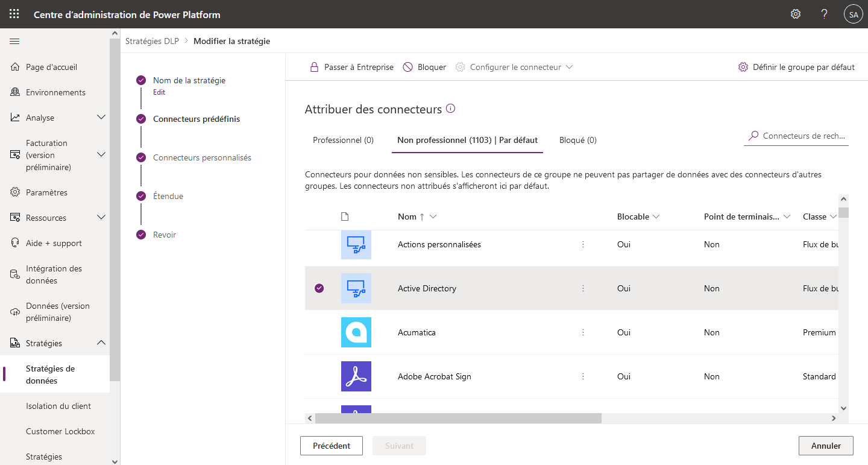Open info icon beside Attribuer des connecteurs
This screenshot has width=868, height=465.
(450, 109)
